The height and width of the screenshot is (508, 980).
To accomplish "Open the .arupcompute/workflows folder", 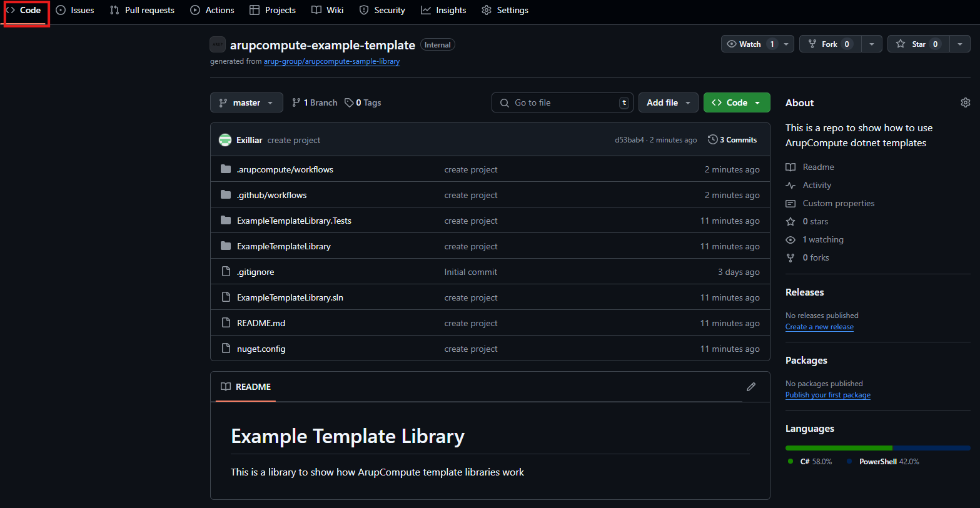I will 285,169.
